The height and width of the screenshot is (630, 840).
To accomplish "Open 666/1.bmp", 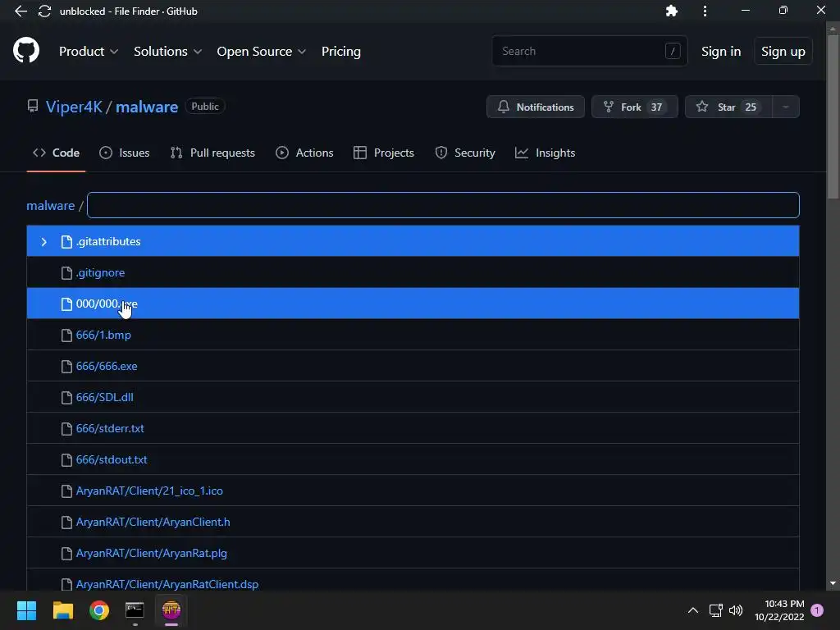I will coord(103,336).
